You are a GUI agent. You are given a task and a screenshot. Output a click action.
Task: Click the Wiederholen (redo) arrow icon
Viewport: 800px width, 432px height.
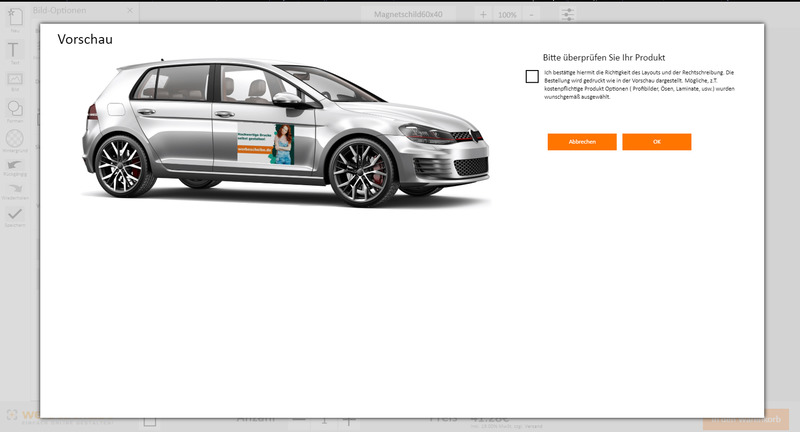click(x=15, y=189)
